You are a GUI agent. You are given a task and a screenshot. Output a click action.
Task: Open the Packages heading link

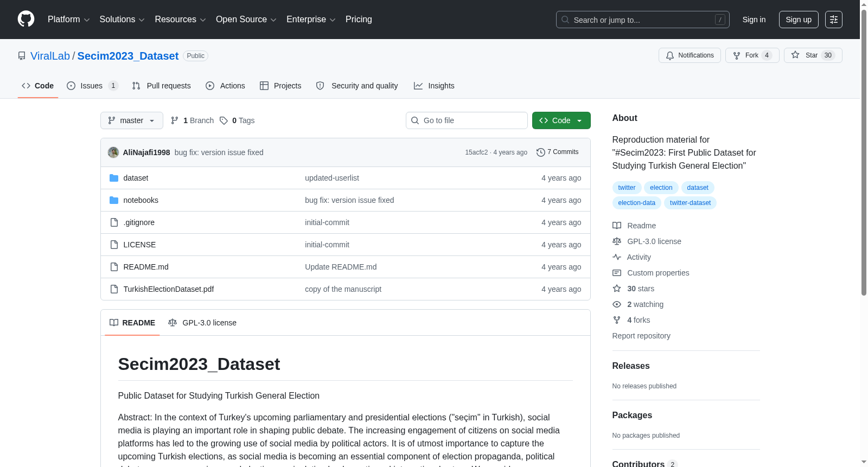pyautogui.click(x=632, y=415)
